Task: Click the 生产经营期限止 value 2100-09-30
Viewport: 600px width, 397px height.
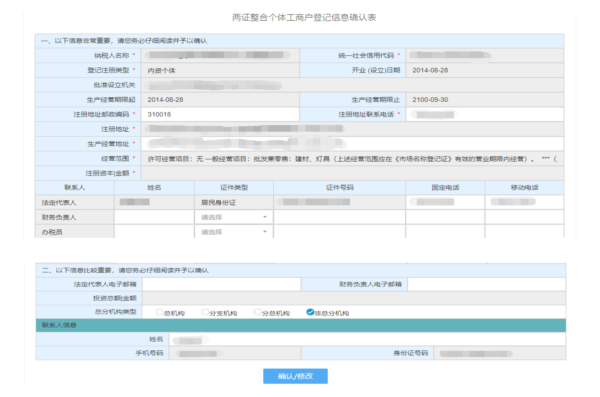Action: [430, 100]
